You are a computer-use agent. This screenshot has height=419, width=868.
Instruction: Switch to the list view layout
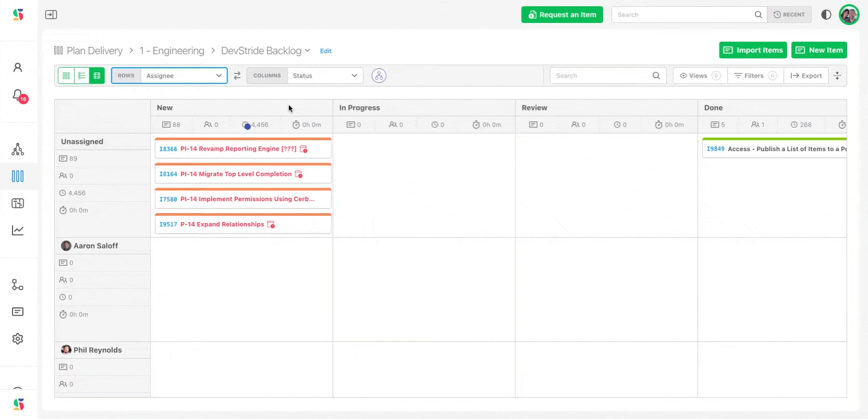pyautogui.click(x=82, y=76)
